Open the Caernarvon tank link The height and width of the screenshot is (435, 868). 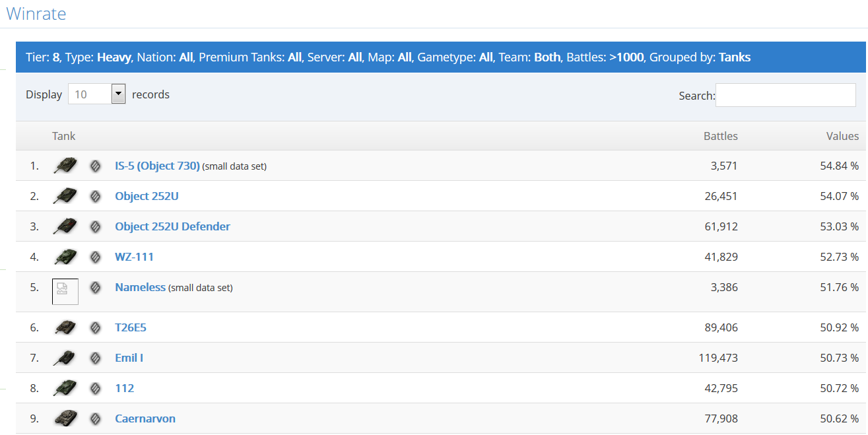(145, 418)
